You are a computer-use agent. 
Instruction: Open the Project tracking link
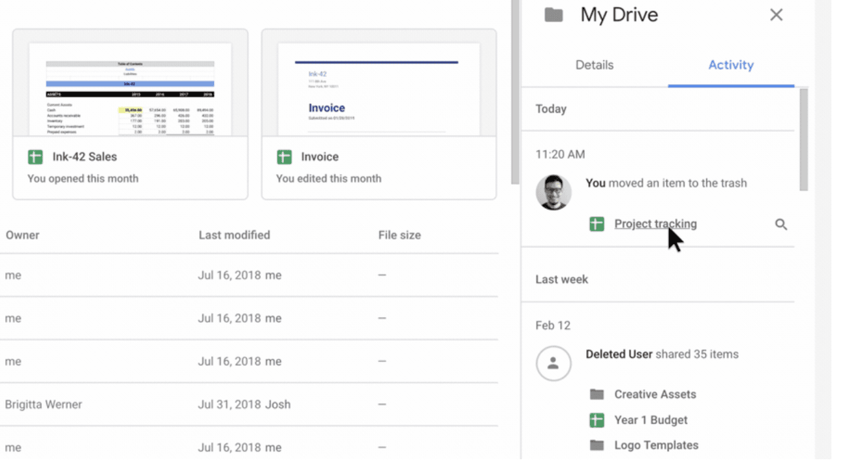[x=655, y=223]
